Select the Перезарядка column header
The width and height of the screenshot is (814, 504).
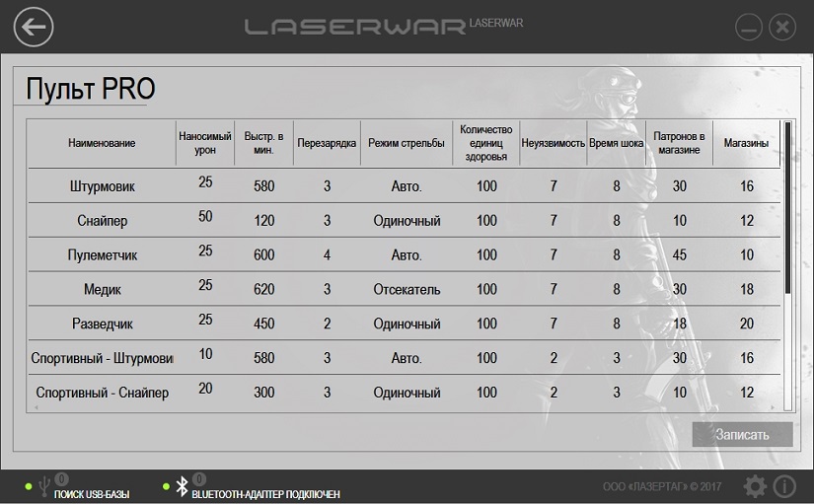(327, 143)
